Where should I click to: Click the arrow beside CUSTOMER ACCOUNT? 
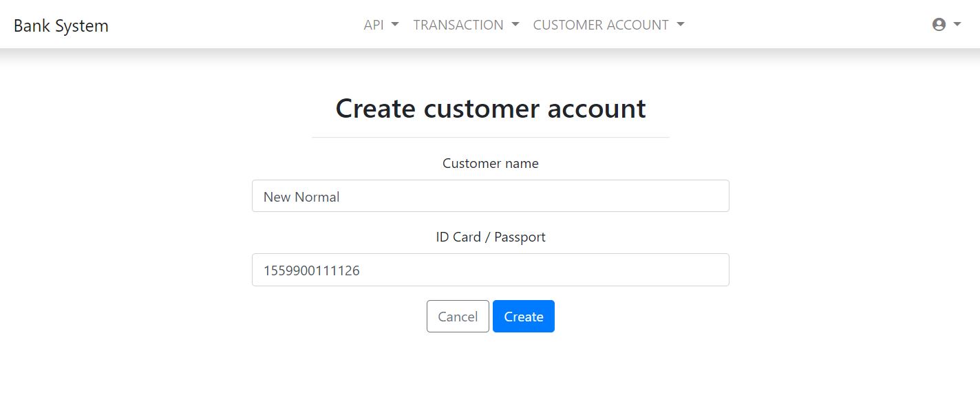pyautogui.click(x=680, y=25)
